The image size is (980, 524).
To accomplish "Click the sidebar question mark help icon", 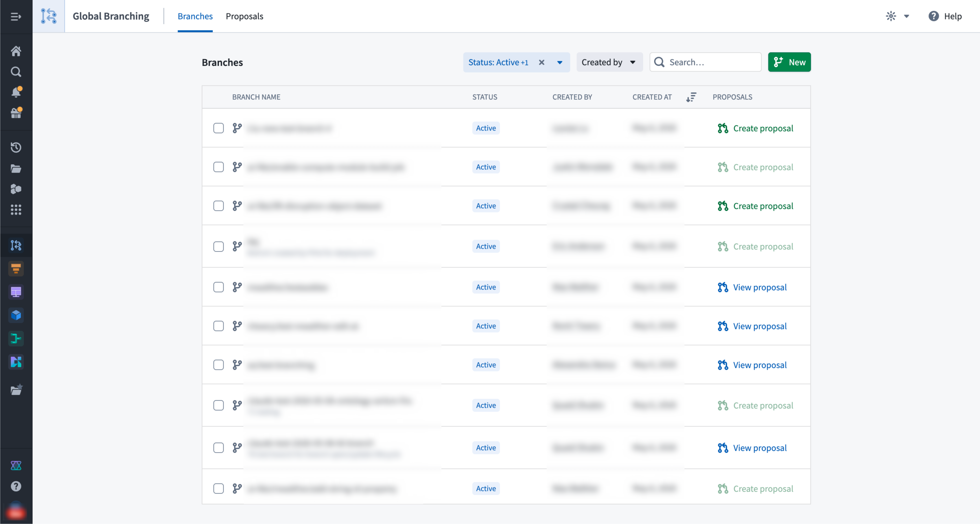I will 16,486.
